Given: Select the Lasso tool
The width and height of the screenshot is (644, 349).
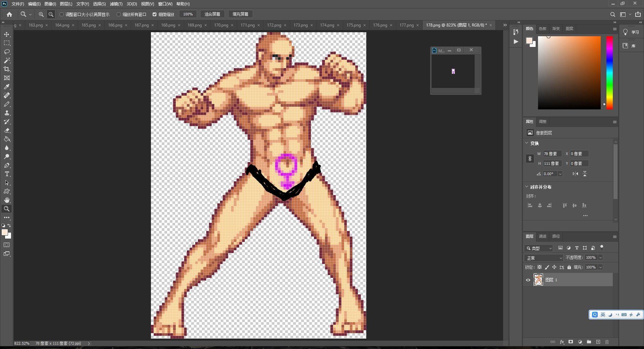Looking at the screenshot, I should pos(7,52).
